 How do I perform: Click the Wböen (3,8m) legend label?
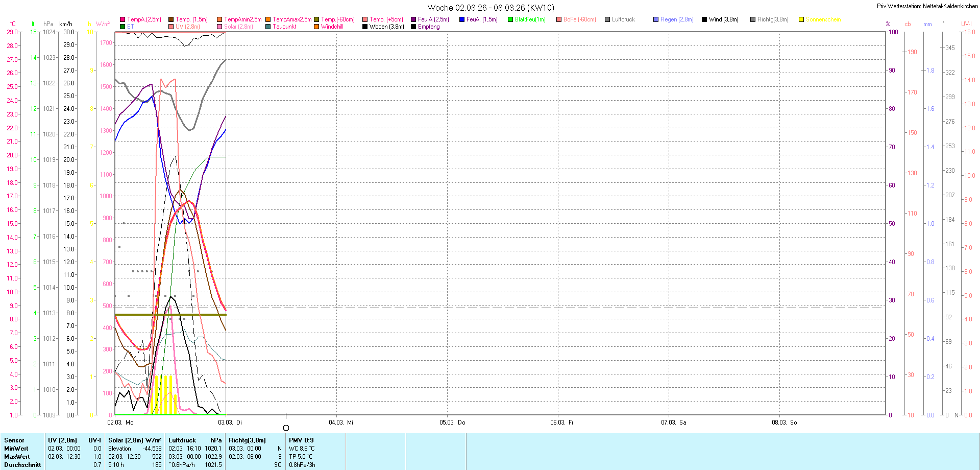pyautogui.click(x=386, y=27)
